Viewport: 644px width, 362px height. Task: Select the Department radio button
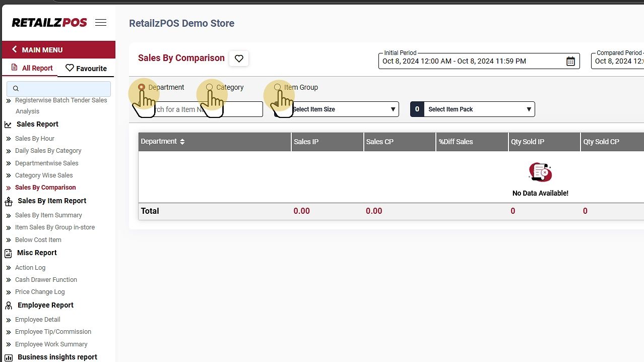tap(142, 87)
